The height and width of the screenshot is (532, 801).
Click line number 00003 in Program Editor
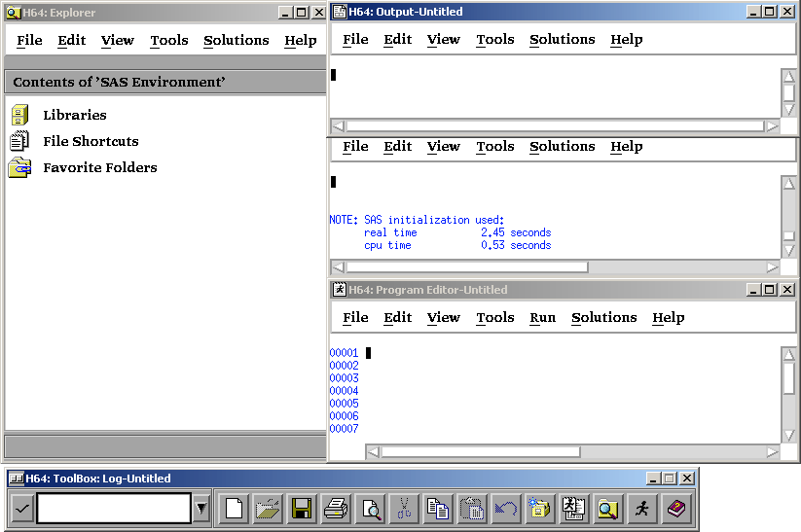pyautogui.click(x=344, y=378)
